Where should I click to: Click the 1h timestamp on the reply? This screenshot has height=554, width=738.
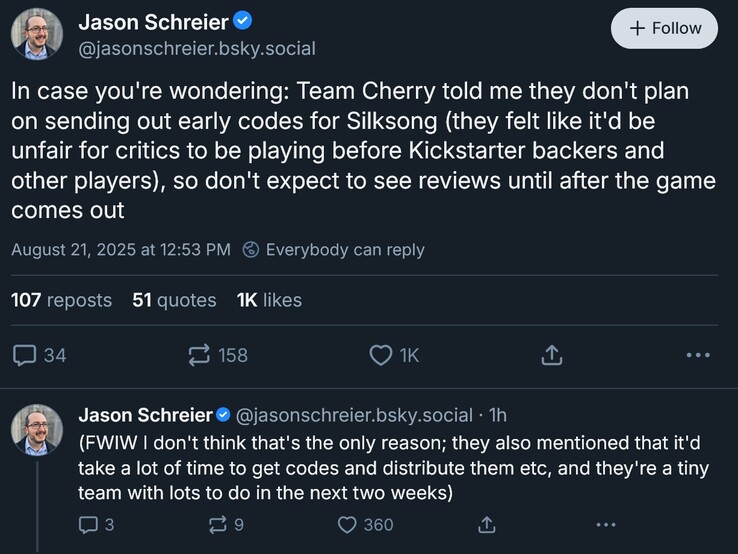(497, 415)
